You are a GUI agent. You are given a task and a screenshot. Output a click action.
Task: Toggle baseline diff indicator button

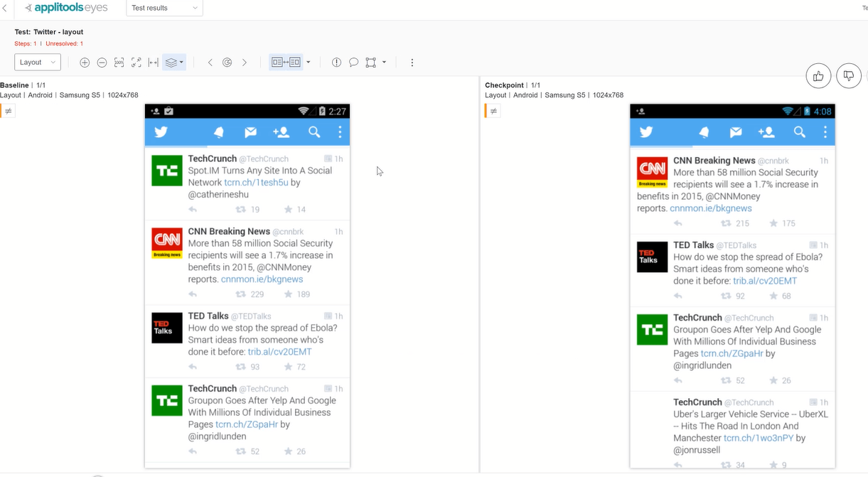(8, 111)
